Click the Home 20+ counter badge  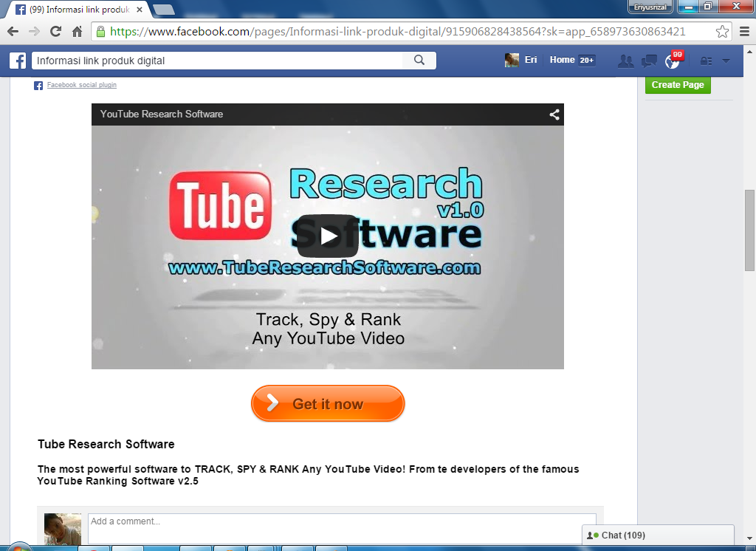tap(587, 61)
